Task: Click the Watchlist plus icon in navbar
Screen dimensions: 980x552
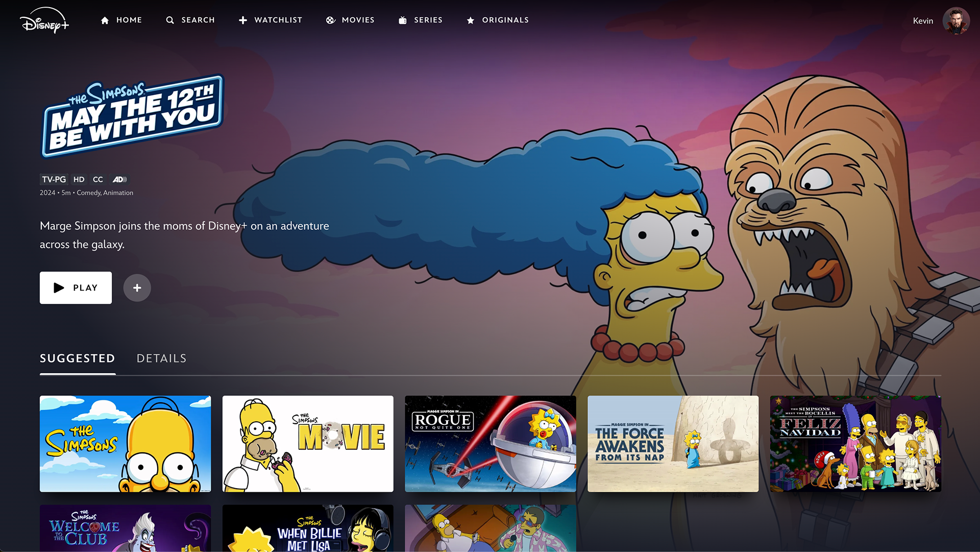Action: (243, 20)
